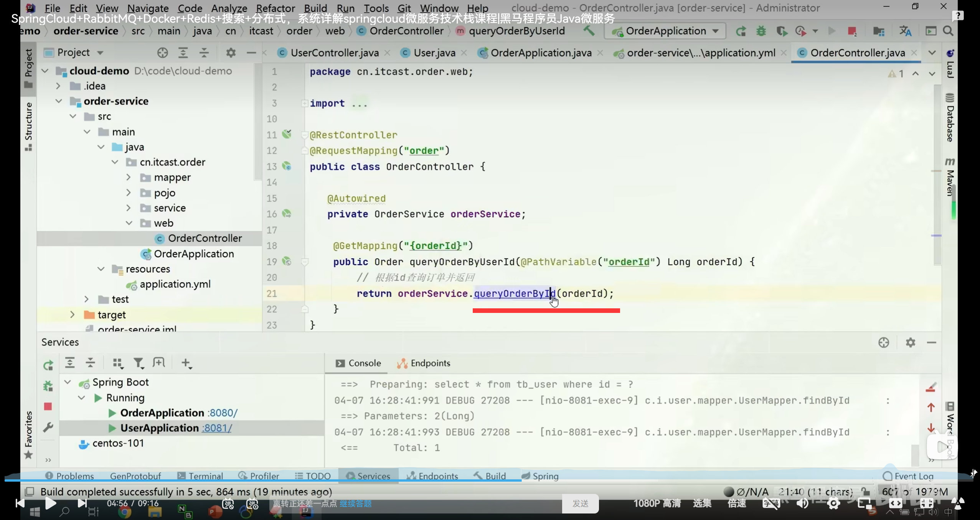Viewport: 980px width, 520px height.
Task: Open the Refactor menu
Action: coord(275,8)
